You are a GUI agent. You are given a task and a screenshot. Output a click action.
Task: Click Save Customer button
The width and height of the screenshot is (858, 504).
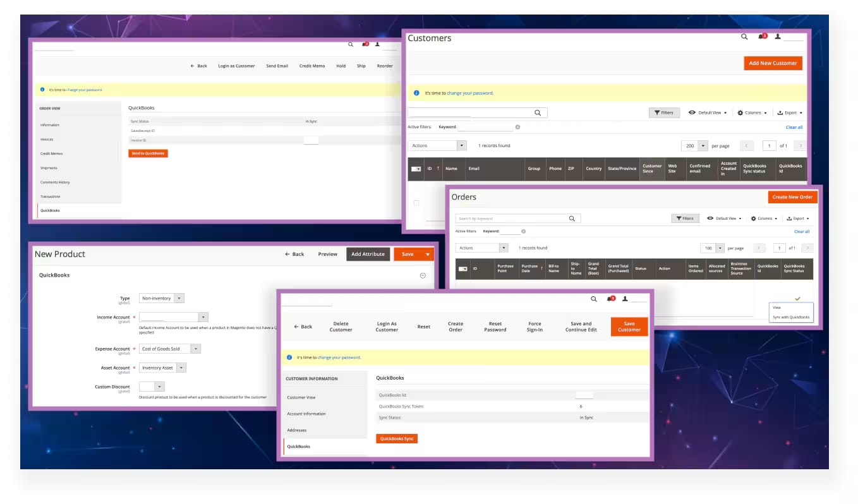coord(629,327)
